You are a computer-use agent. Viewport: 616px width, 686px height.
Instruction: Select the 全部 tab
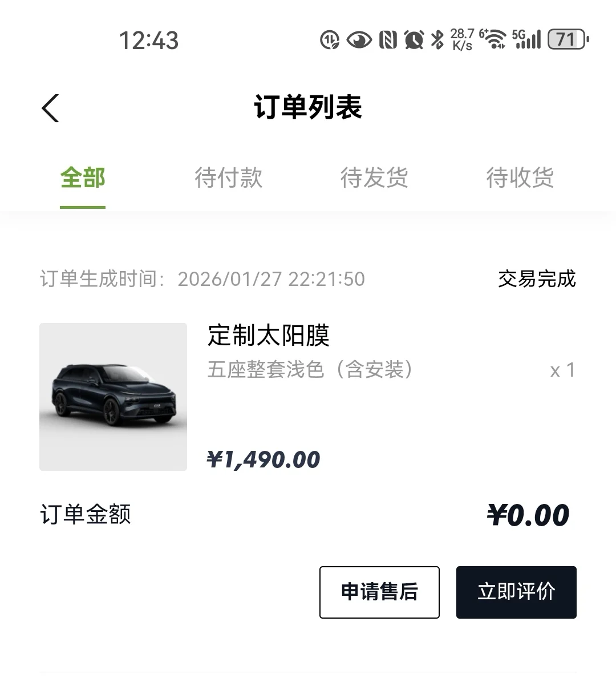tap(83, 177)
